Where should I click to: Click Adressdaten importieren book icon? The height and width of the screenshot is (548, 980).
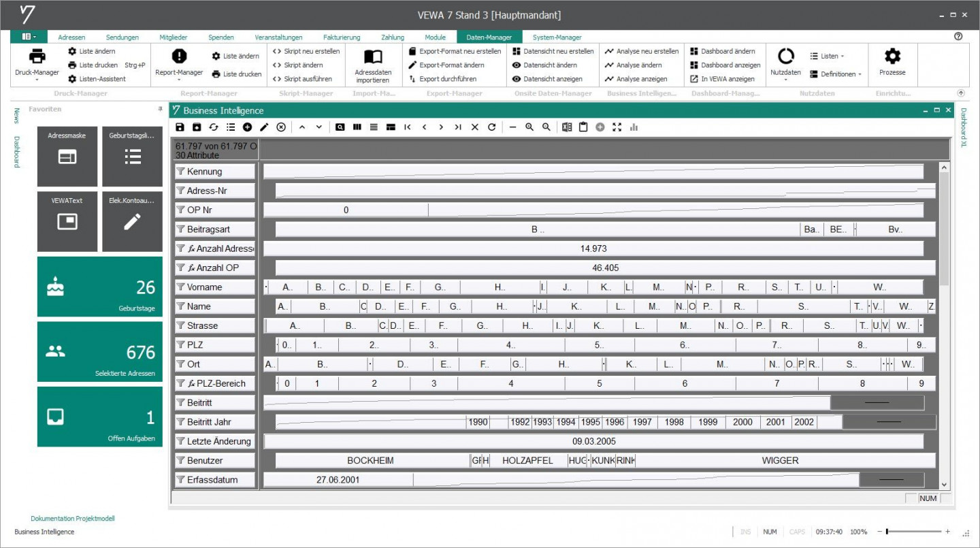[373, 57]
